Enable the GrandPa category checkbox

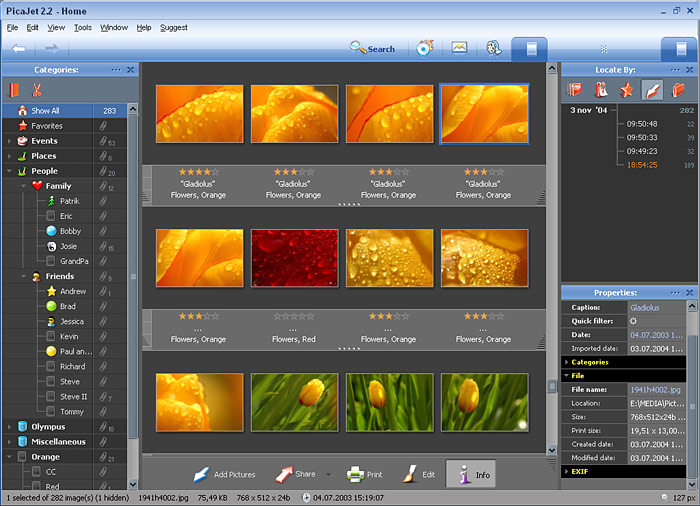(x=50, y=261)
